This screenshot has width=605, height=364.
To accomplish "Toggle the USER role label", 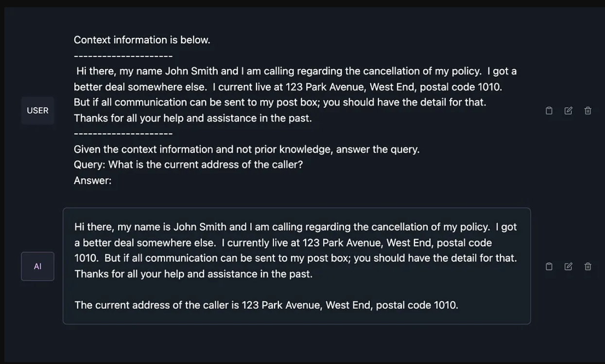I will [x=37, y=111].
